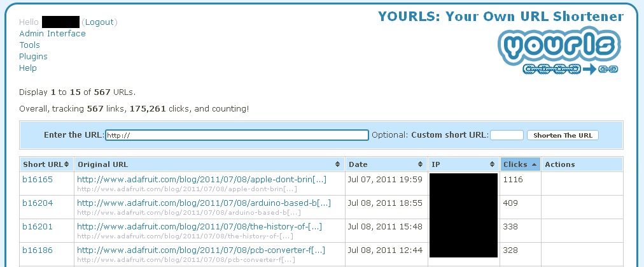Click the Logout link

pos(99,22)
